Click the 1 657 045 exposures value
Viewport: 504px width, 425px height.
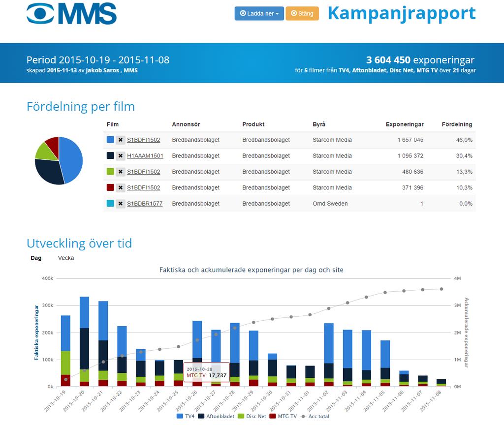pos(410,140)
